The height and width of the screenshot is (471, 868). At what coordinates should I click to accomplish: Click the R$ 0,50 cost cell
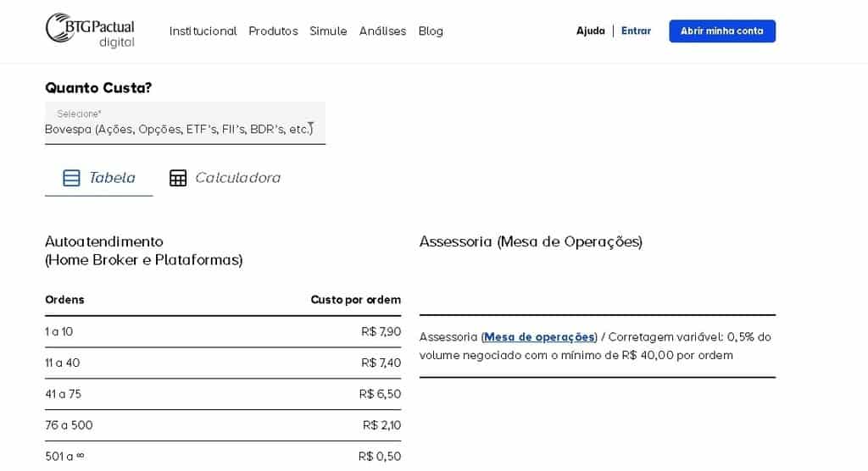point(380,456)
